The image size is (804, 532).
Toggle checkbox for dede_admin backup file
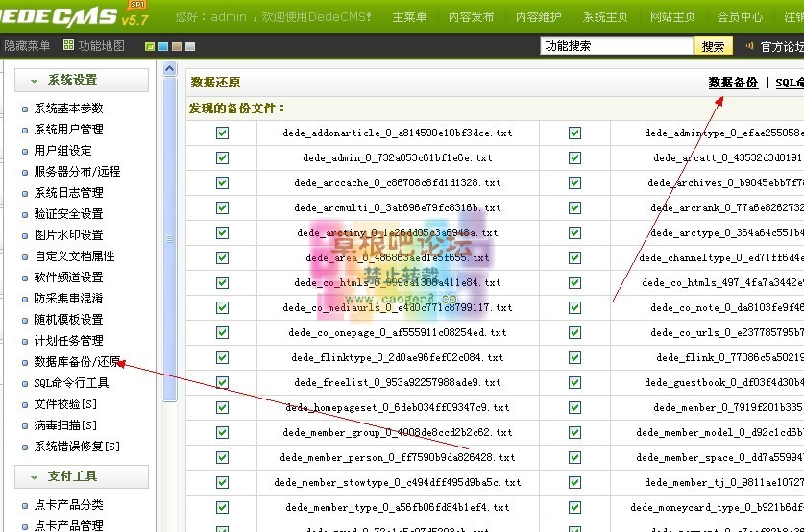(223, 157)
